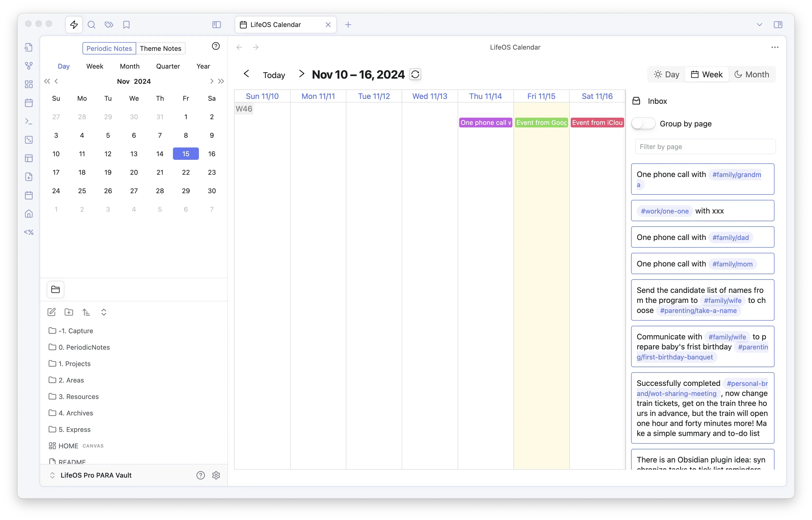Viewport: 812px width, 520px height.
Task: Open the quick switcher lightning icon
Action: (74, 25)
